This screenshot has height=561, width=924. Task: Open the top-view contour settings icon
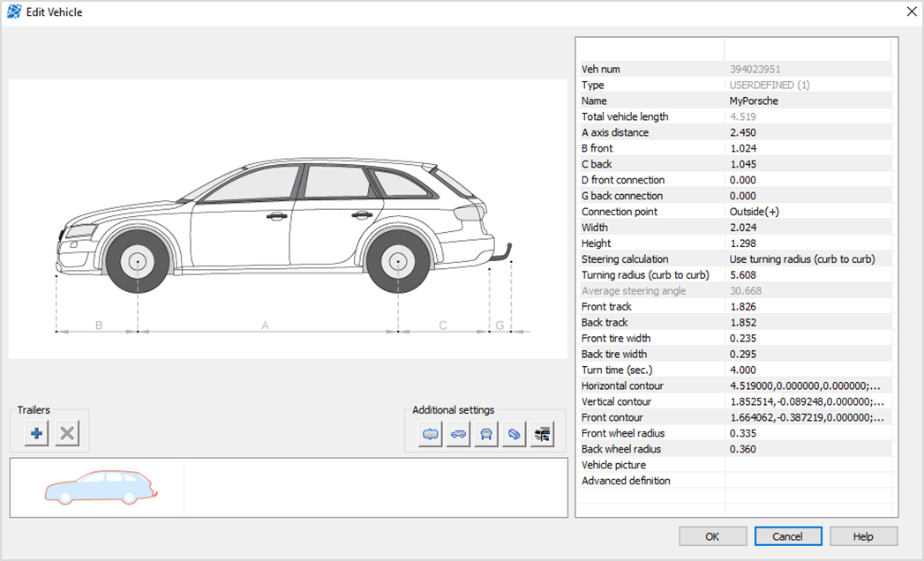point(431,434)
